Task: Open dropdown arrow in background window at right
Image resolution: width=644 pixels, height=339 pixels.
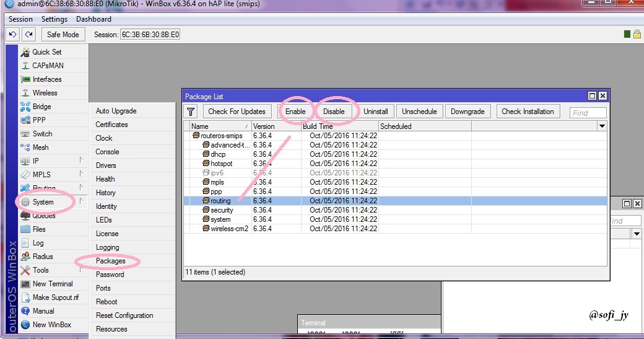Action: (637, 234)
